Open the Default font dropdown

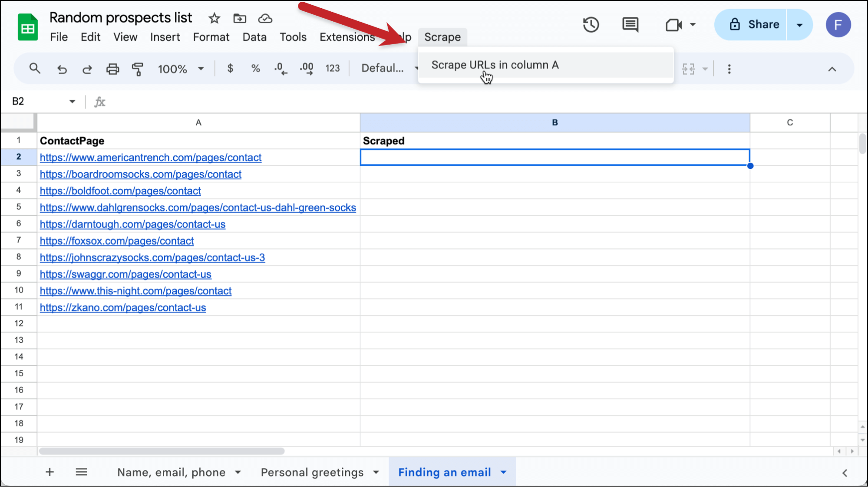click(x=389, y=69)
